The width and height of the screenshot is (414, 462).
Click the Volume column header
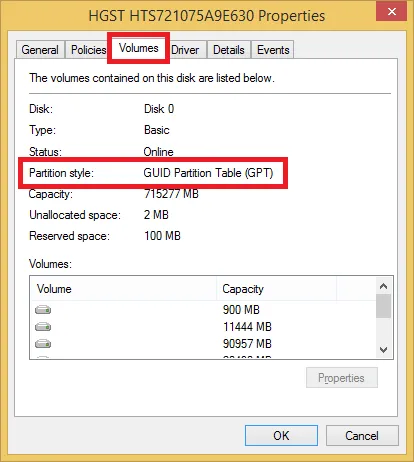click(124, 289)
